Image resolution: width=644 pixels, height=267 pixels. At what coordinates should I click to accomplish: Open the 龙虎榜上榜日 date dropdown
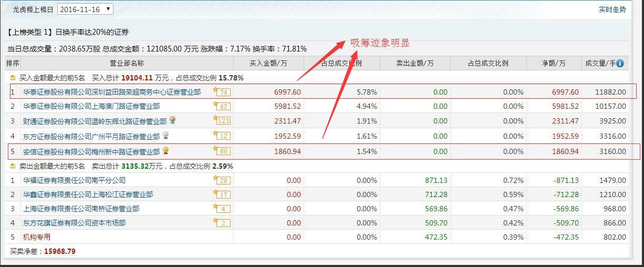85,9
